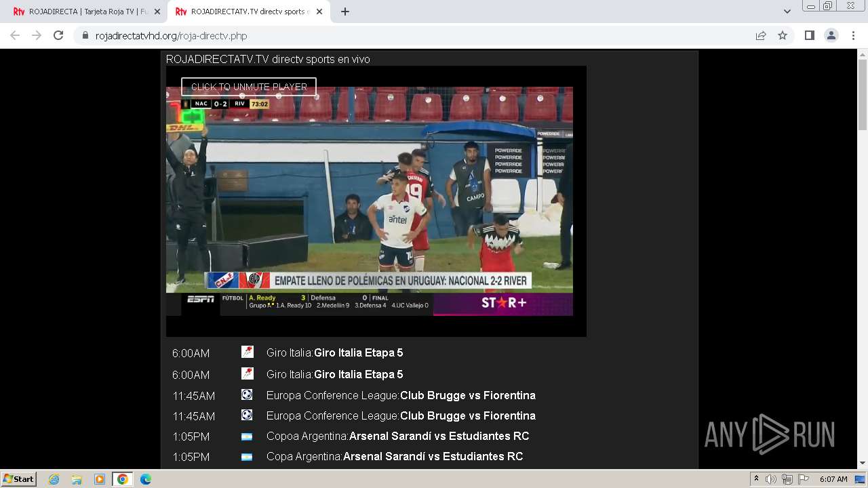Open File Explorer from the taskbar
868x488 pixels.
point(77,479)
